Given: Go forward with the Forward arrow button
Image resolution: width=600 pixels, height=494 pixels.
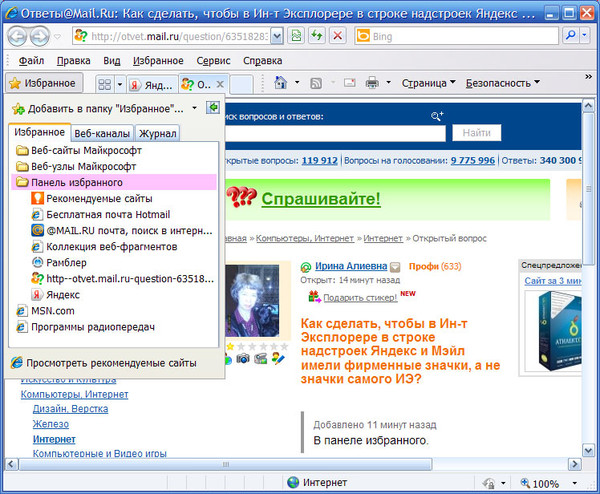Looking at the screenshot, I should coord(40,36).
